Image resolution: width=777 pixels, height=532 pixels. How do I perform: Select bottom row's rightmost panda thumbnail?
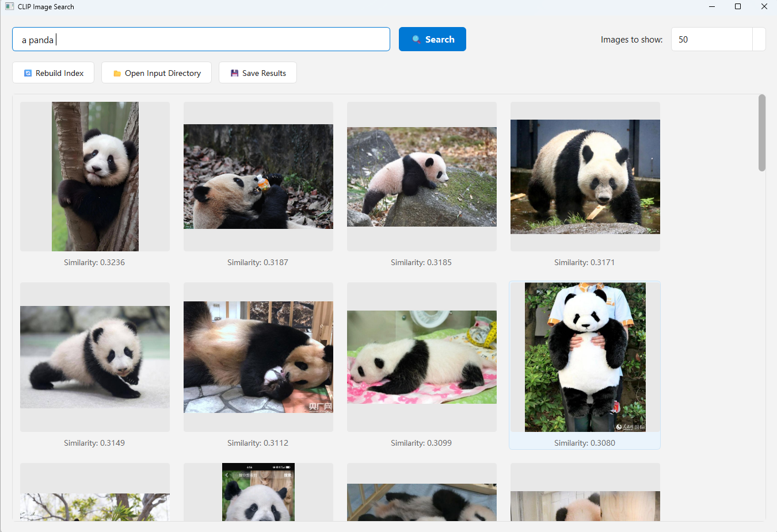coord(585,492)
